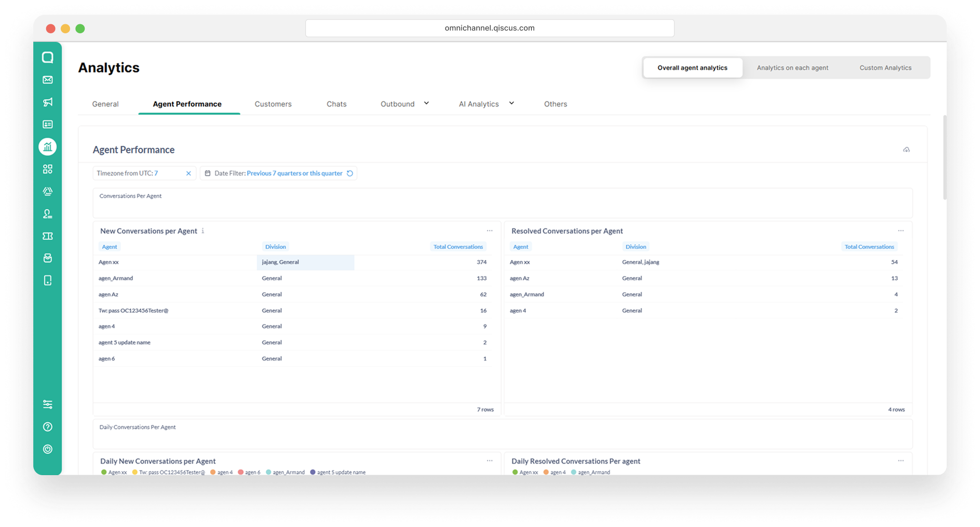Screen dimensions: 980x527
Task: Download Agent Performance report via cloud icon
Action: tap(906, 150)
